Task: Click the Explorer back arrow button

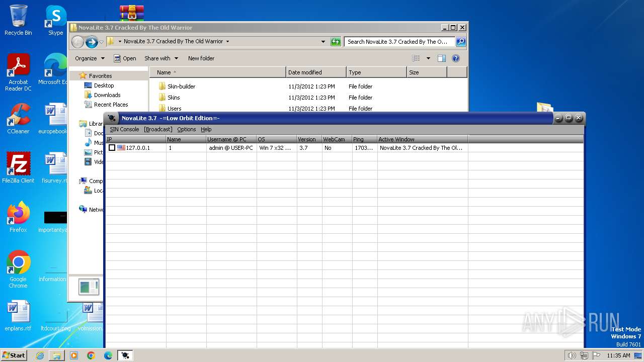Action: pyautogui.click(x=77, y=42)
